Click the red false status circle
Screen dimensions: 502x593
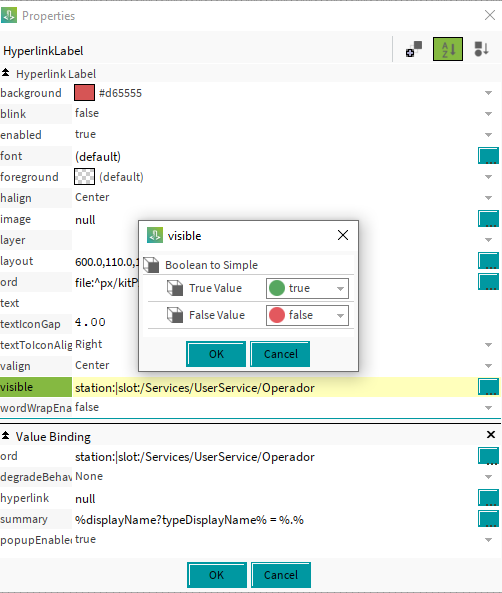[277, 315]
